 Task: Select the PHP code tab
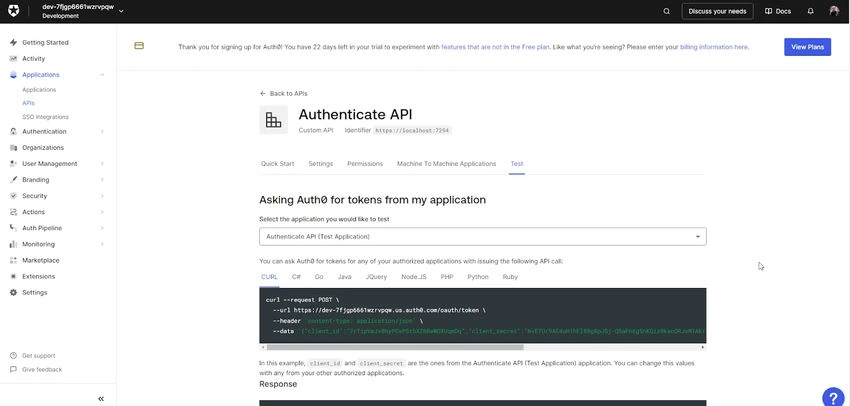coord(447,277)
